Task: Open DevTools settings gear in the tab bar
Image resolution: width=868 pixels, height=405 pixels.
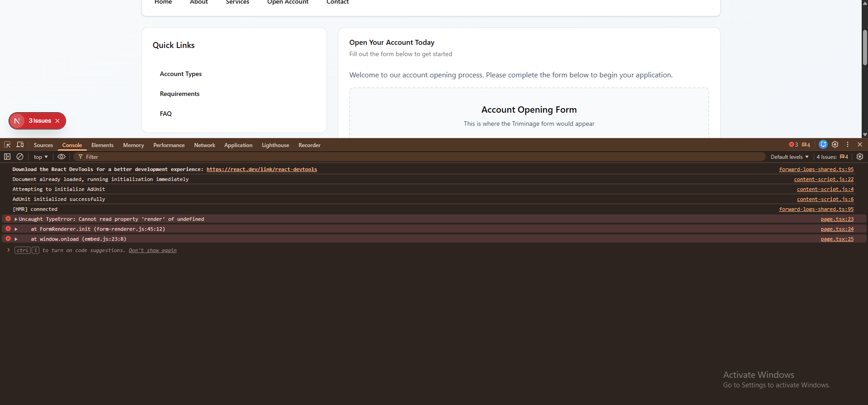Action: click(835, 144)
